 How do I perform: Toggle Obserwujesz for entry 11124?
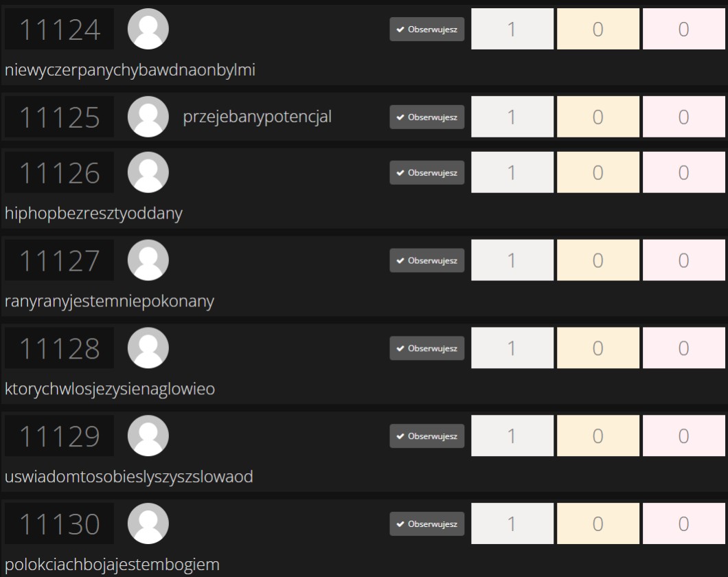pos(426,29)
